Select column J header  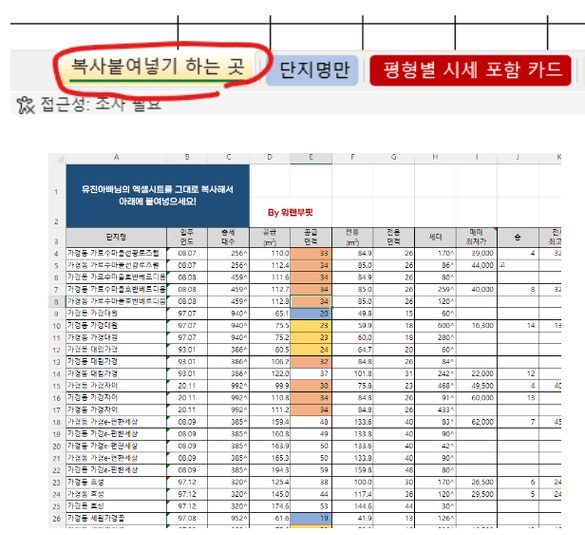[x=518, y=157]
